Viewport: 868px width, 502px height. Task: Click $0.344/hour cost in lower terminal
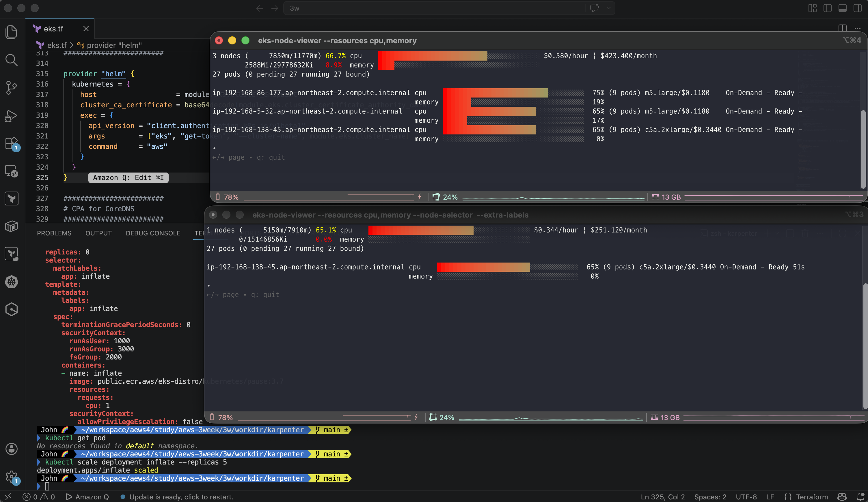(x=556, y=230)
